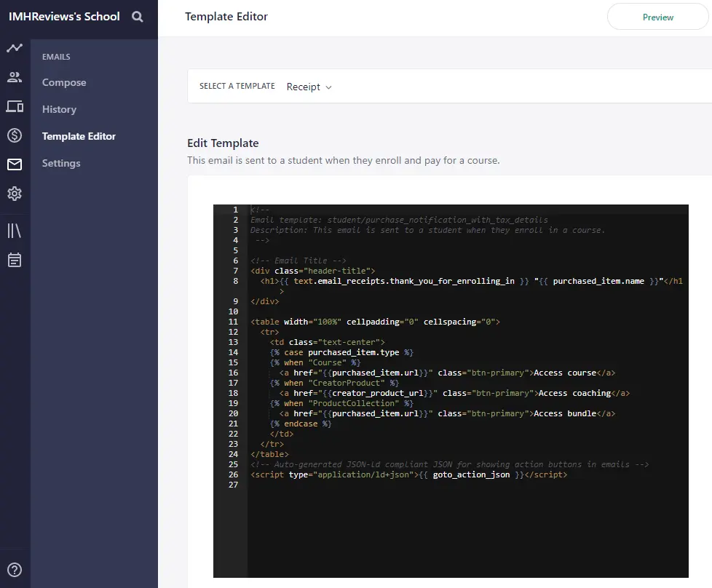Click the Site devices icon
Image resolution: width=712 pixels, height=588 pixels.
click(x=15, y=106)
